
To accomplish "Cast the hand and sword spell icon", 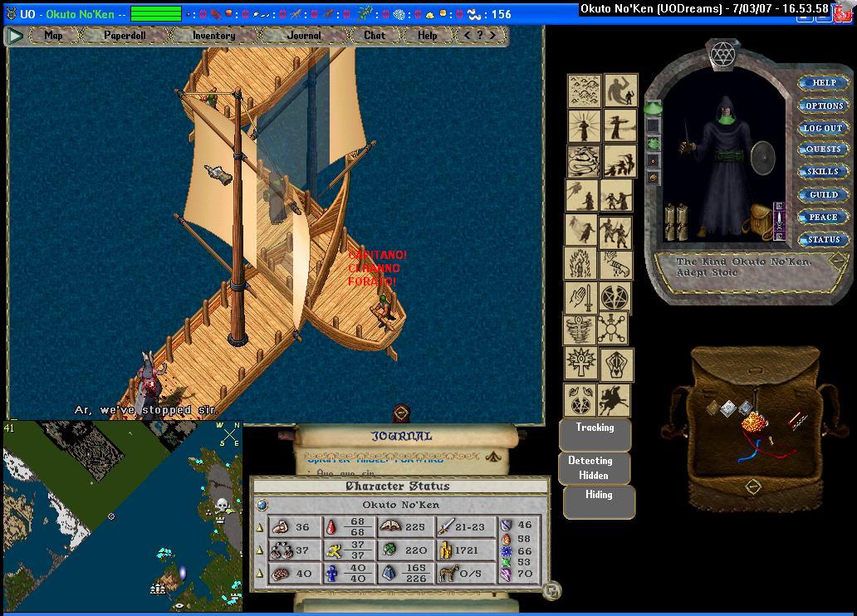I will coord(581,297).
